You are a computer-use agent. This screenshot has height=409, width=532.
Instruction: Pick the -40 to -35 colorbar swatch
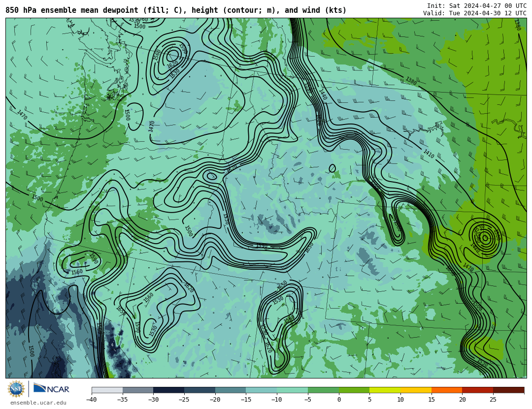point(107,390)
